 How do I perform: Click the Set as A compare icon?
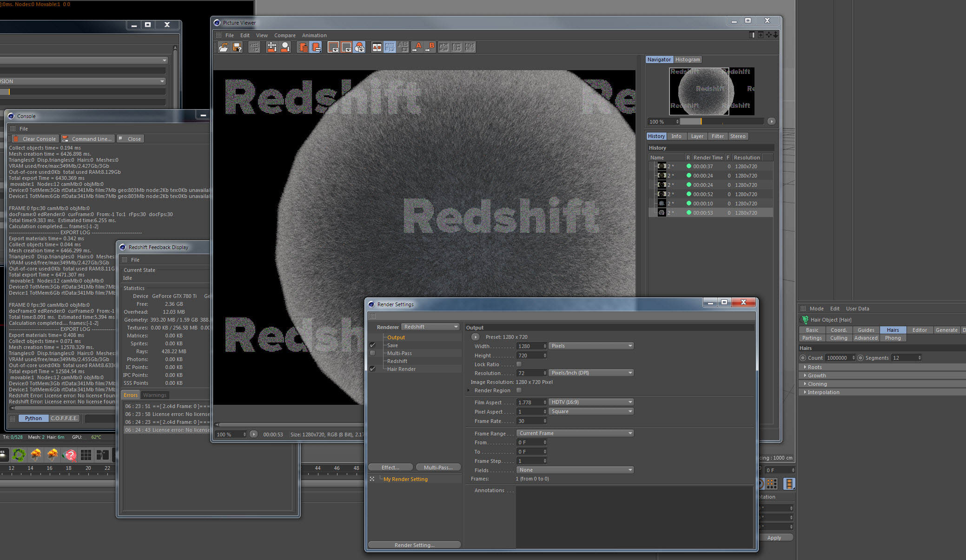coord(417,47)
